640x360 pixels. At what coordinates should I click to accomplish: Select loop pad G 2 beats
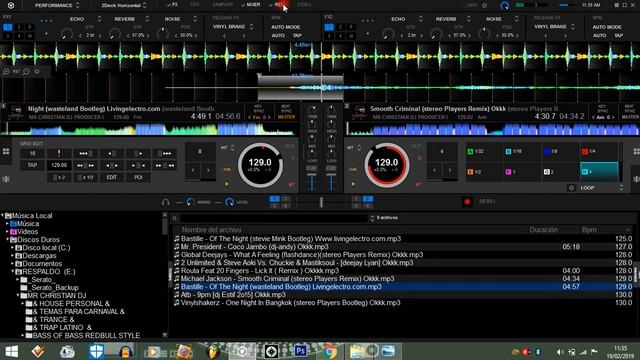pos(561,172)
